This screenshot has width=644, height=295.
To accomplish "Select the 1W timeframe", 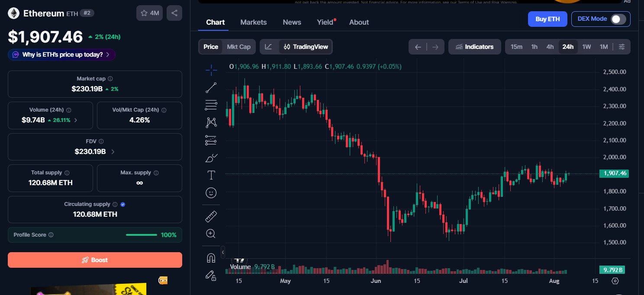I will click(x=586, y=47).
